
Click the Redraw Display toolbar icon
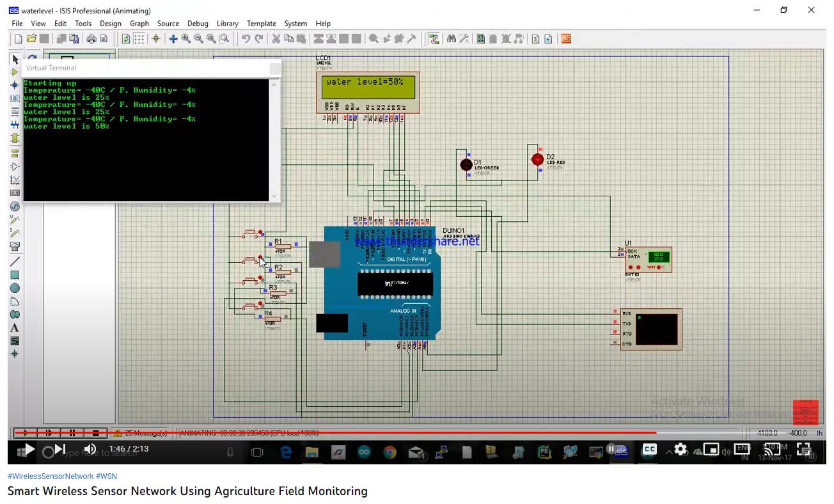126,39
